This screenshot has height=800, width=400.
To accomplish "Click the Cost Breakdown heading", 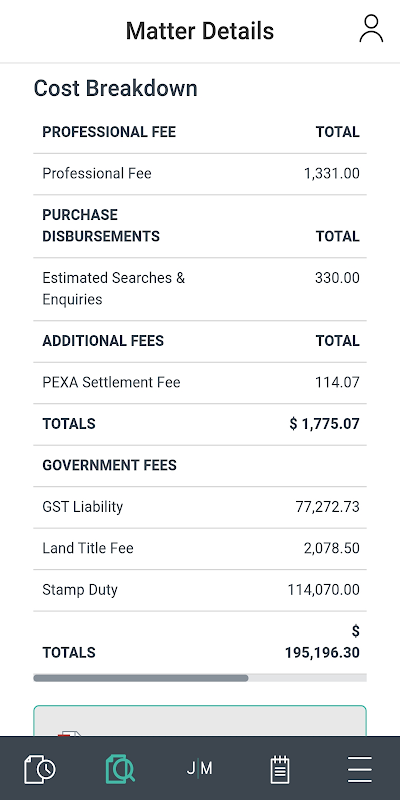I will click(116, 88).
